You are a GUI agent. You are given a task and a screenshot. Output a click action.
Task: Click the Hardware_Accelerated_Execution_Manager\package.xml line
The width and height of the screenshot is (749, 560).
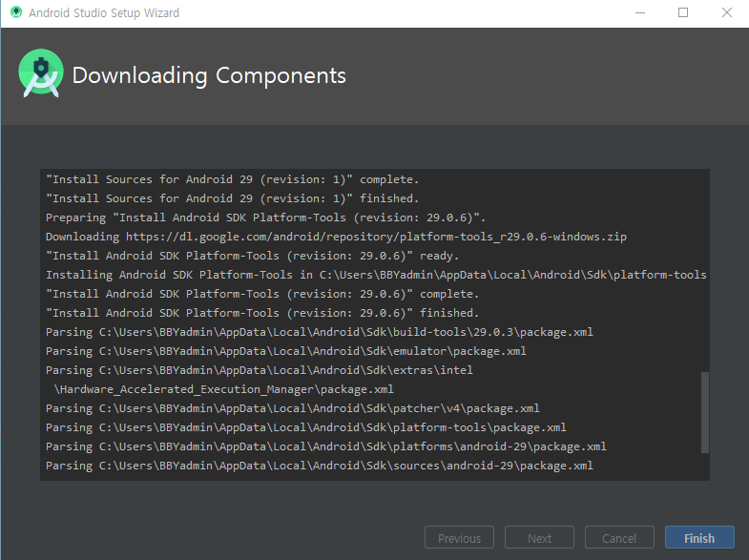pos(223,389)
